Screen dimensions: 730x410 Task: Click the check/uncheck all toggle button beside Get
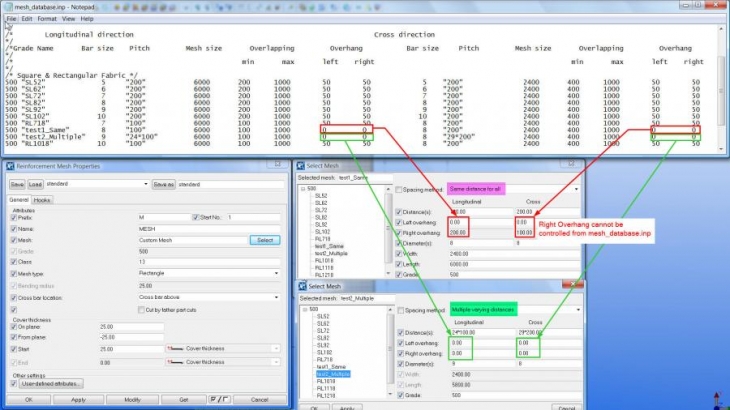[220, 399]
